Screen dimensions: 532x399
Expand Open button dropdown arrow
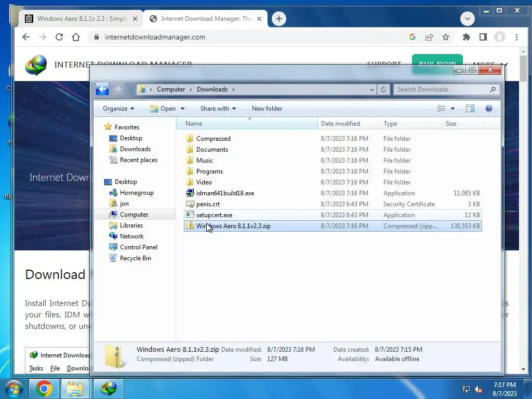click(x=182, y=109)
